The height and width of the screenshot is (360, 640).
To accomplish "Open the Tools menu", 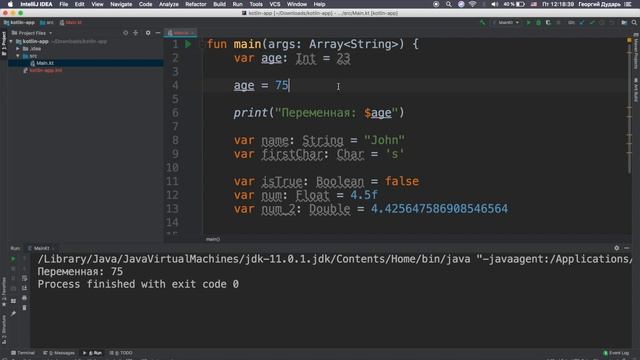I will [x=256, y=4].
